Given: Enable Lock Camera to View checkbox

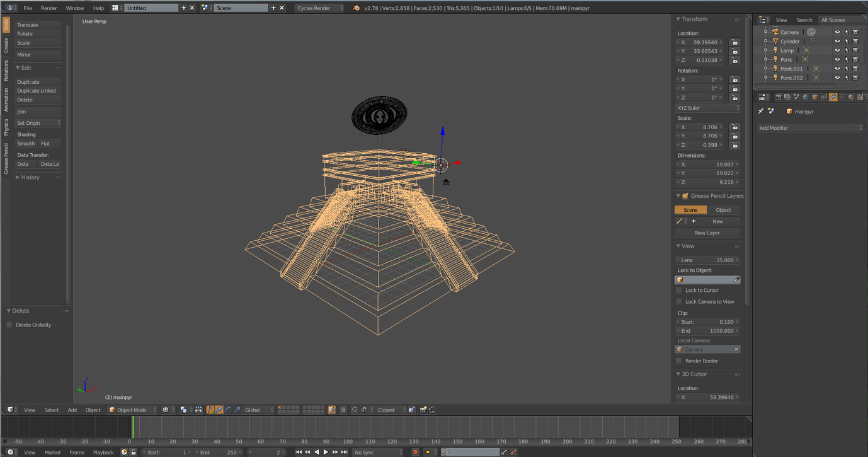Looking at the screenshot, I should coord(679,302).
